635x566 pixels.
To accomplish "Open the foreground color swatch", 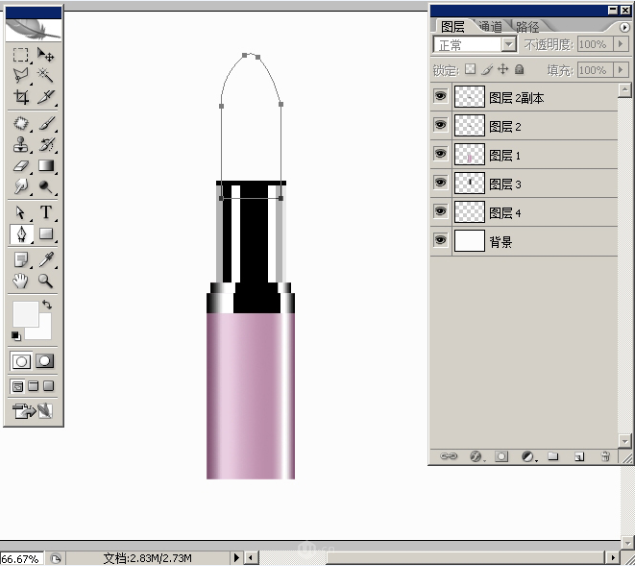I will tap(24, 314).
